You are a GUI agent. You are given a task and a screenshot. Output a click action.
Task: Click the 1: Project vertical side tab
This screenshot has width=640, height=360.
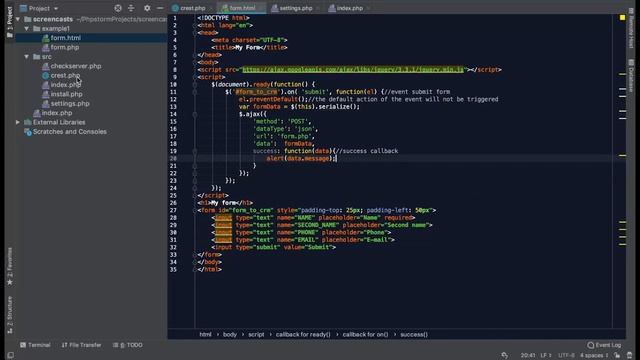tap(10, 22)
